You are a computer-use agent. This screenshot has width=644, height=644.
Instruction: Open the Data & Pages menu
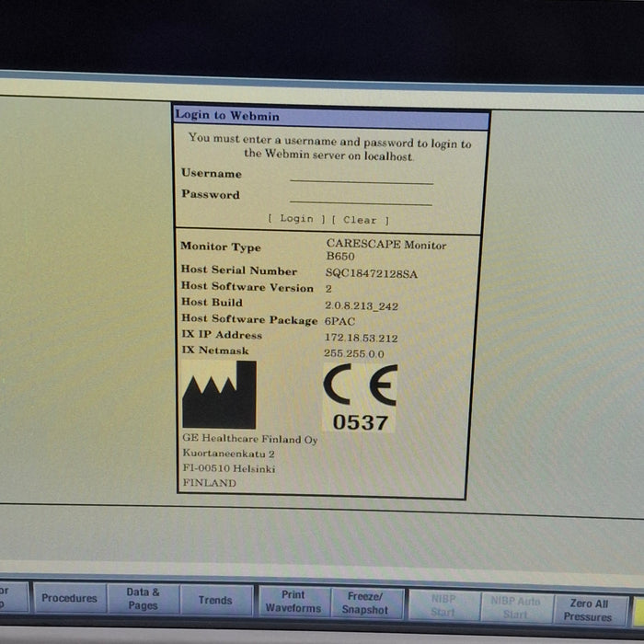point(143,600)
